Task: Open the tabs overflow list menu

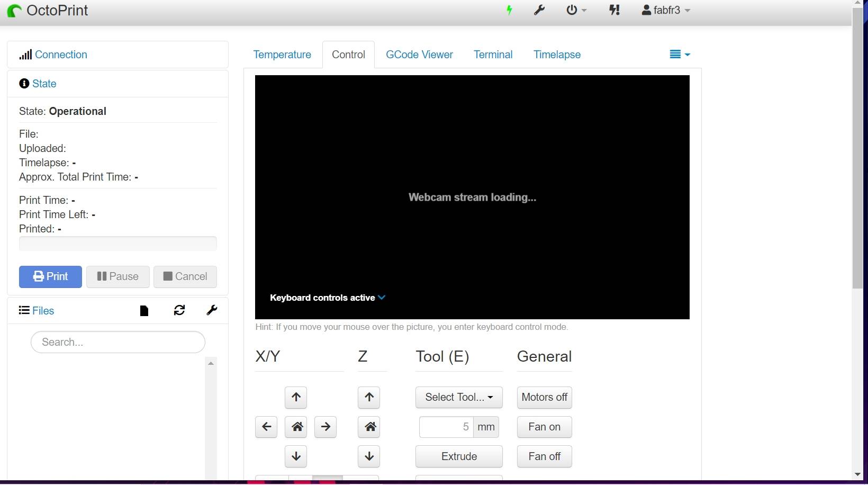Action: coord(680,55)
